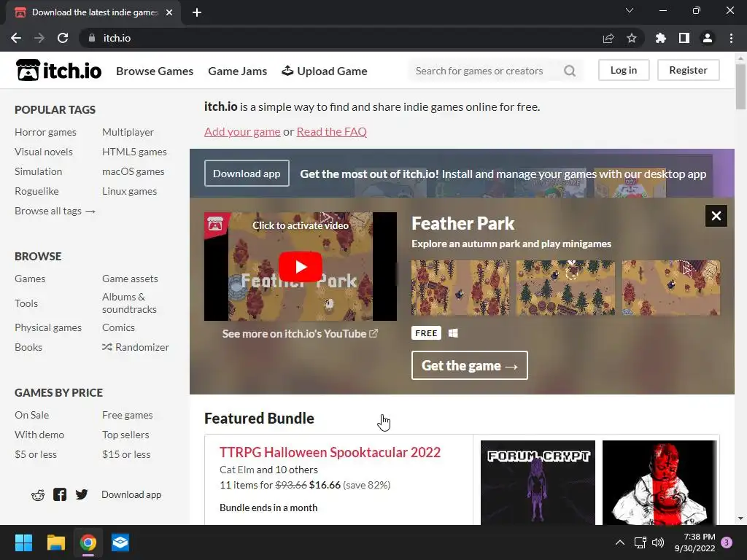Open Upload Game in the header
The image size is (747, 560).
tap(325, 71)
